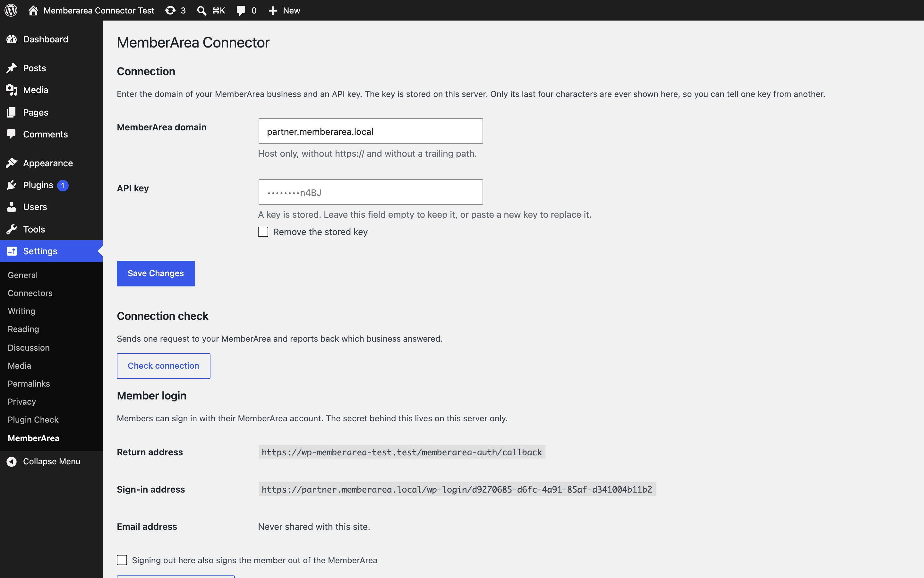This screenshot has height=578, width=924.
Task: Click the MemberArea Connector page heading
Action: point(193,42)
